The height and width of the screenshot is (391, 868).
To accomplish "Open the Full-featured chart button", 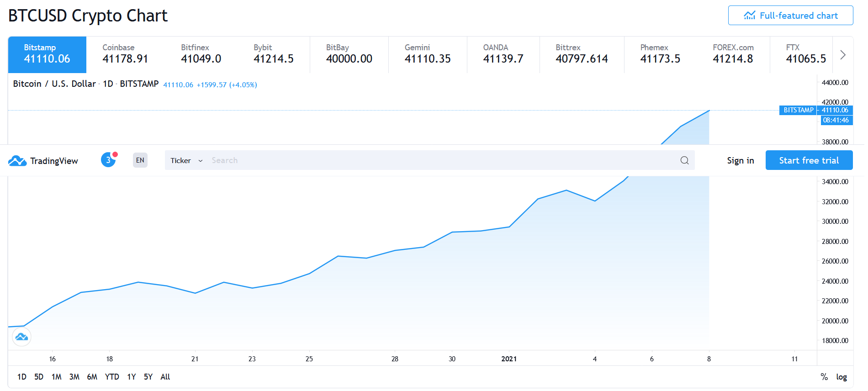I will coord(790,16).
